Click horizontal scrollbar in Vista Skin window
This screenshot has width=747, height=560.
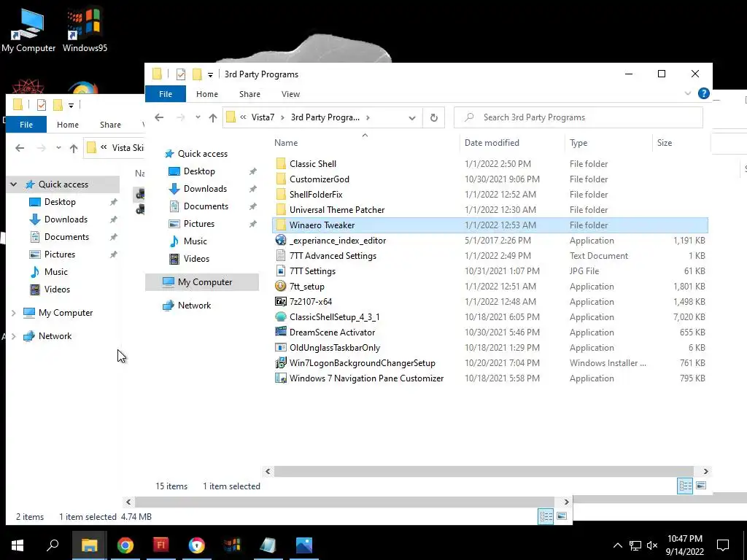pyautogui.click(x=344, y=502)
